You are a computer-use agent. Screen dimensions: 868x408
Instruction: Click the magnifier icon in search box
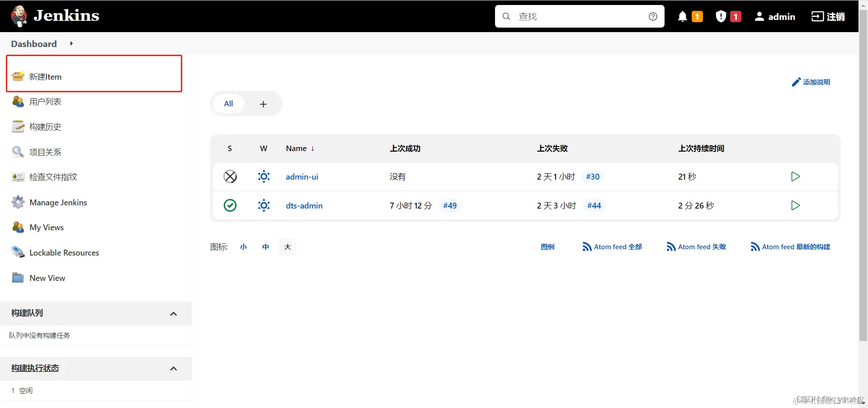click(506, 17)
